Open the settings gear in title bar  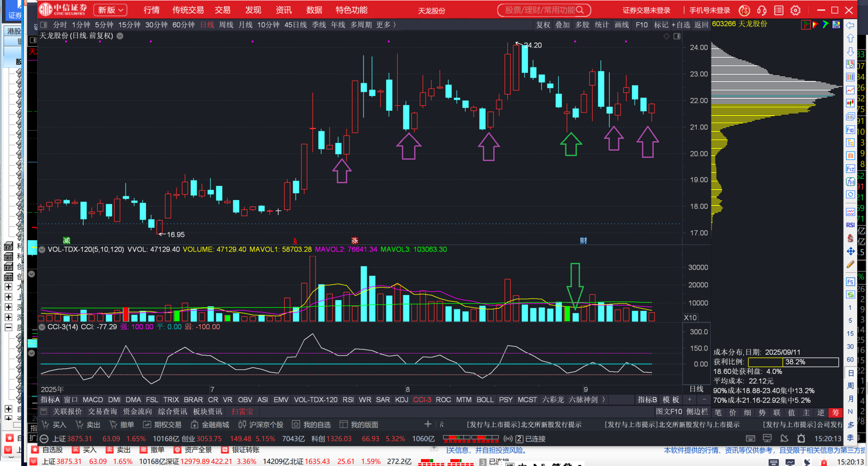[x=796, y=10]
